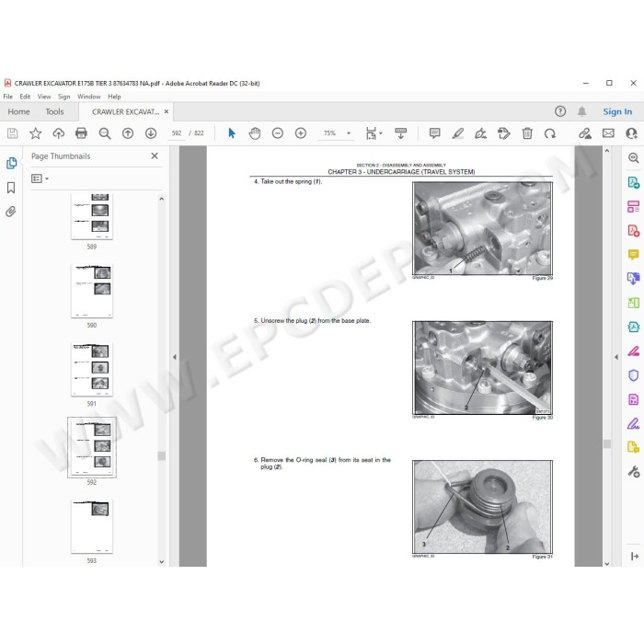Share a link to file icon
This screenshot has width=644, height=644.
[585, 133]
